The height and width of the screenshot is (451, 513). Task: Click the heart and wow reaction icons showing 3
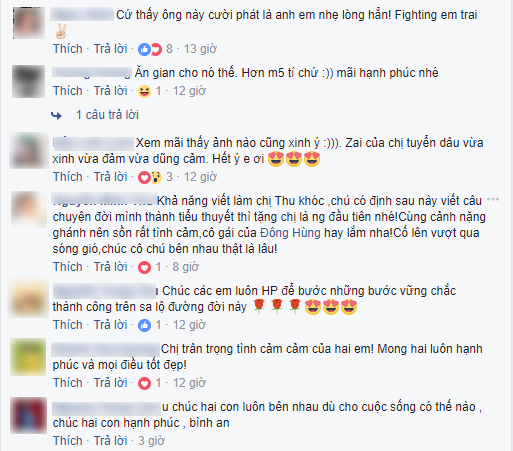coord(155,177)
